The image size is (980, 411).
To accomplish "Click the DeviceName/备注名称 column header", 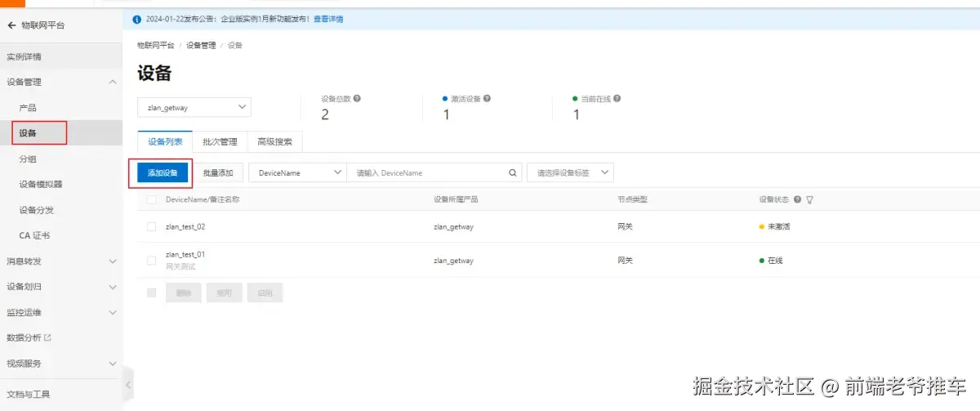I will tap(203, 199).
